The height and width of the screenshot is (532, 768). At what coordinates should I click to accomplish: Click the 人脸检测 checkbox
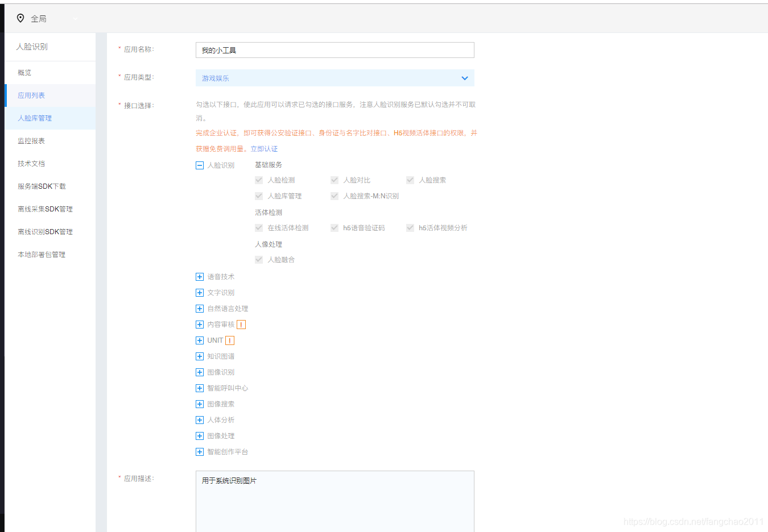(259, 180)
